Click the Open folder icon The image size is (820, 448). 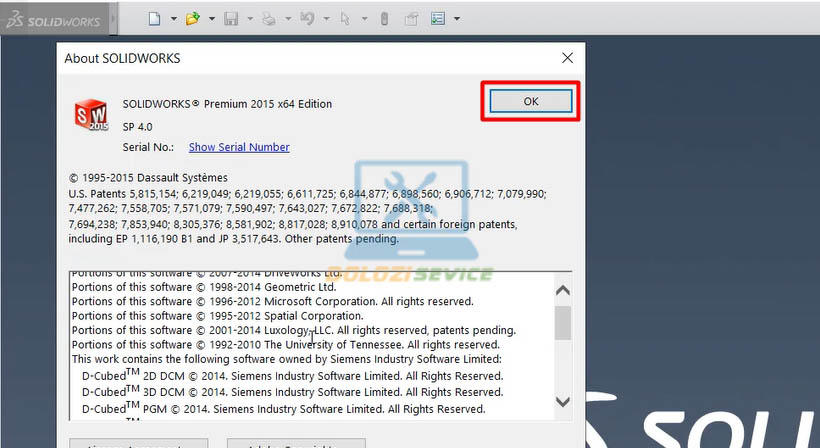click(x=192, y=19)
